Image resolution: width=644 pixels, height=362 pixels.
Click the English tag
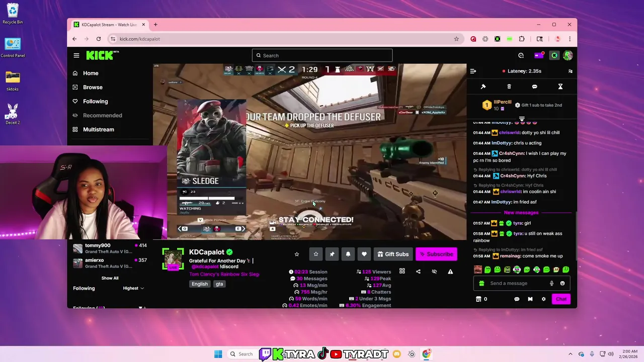point(200,284)
